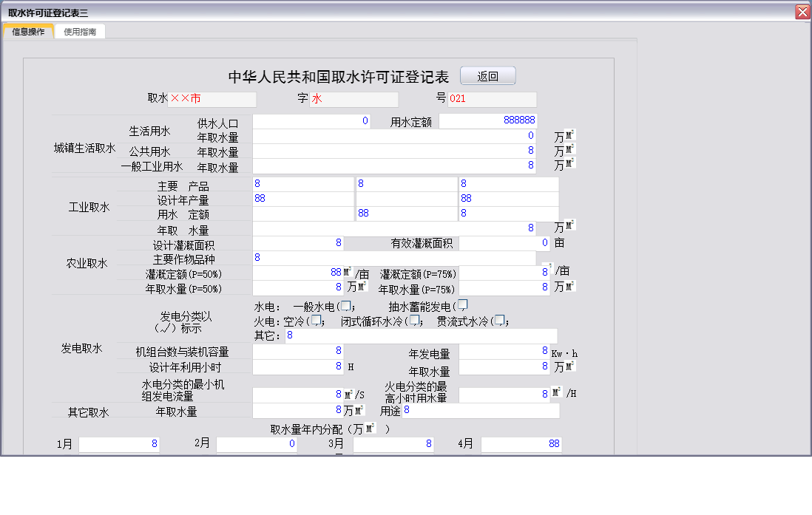This screenshot has width=812, height=515.
Task: Select the 信息操作 tab
Action: tap(29, 31)
